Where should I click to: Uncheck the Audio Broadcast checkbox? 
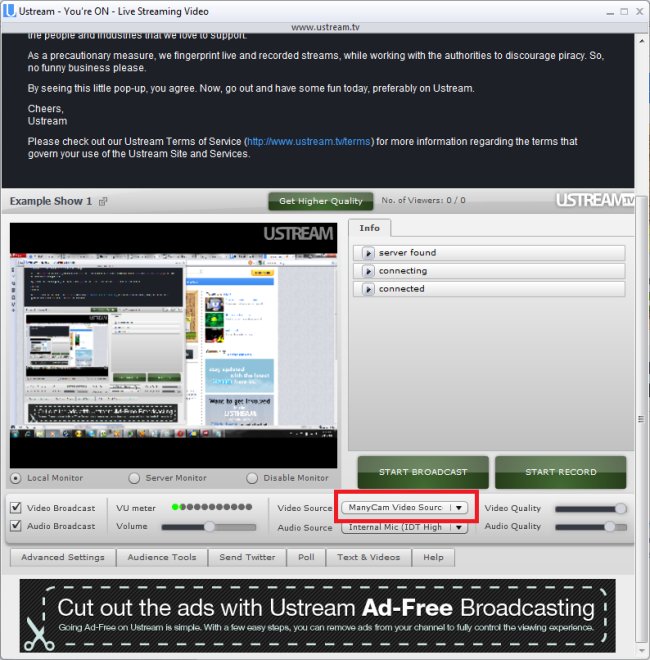click(x=16, y=525)
